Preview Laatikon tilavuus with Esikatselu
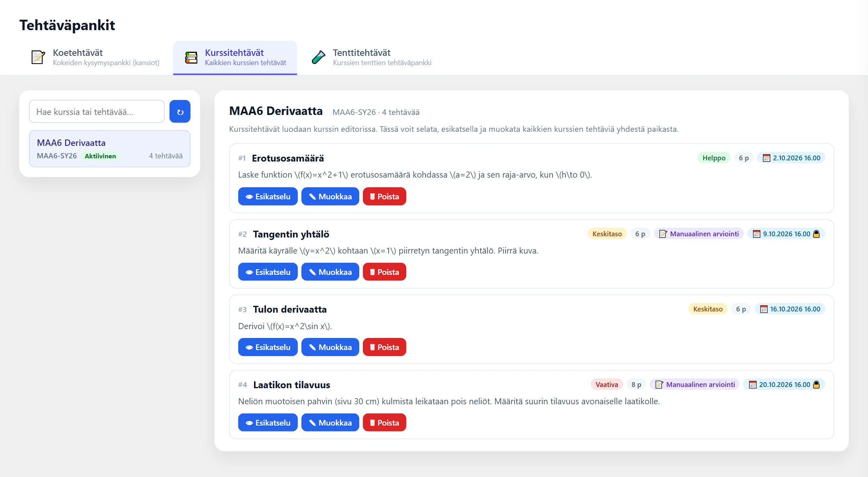The image size is (868, 477). click(x=268, y=423)
